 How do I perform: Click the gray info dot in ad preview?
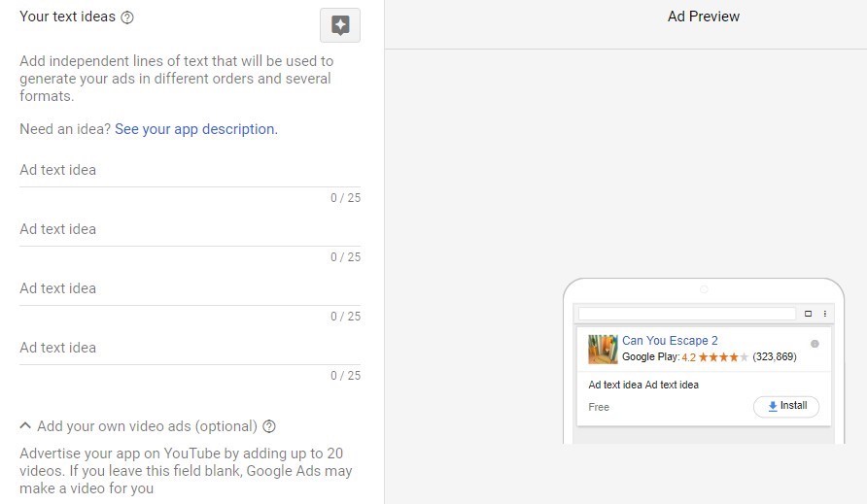(x=815, y=344)
